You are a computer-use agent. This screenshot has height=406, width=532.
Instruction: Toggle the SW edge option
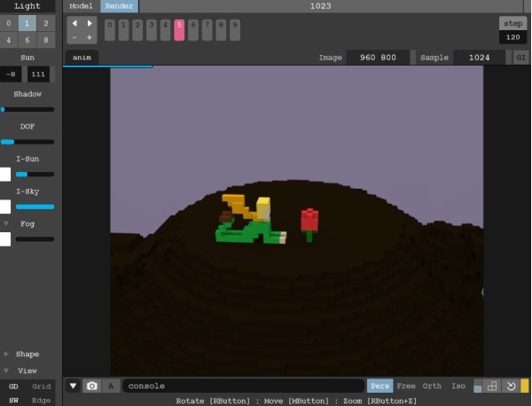[13, 400]
